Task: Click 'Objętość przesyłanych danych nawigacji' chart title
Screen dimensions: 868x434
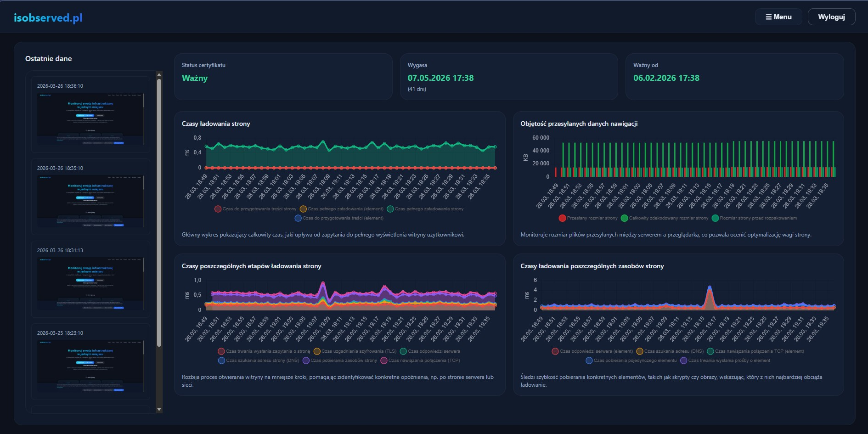Action: [579, 124]
